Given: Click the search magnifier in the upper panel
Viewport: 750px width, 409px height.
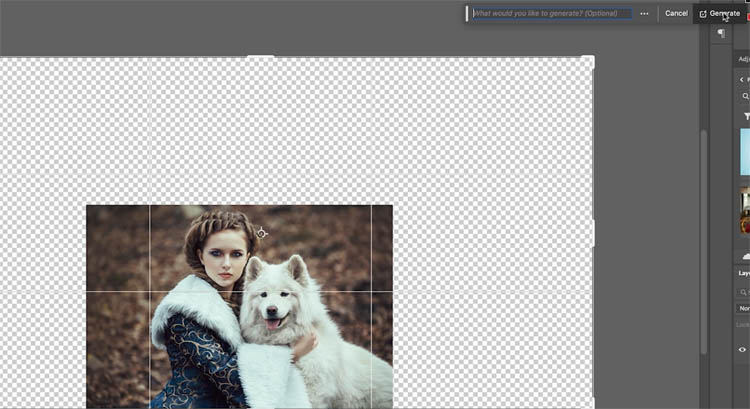Looking at the screenshot, I should pyautogui.click(x=745, y=96).
